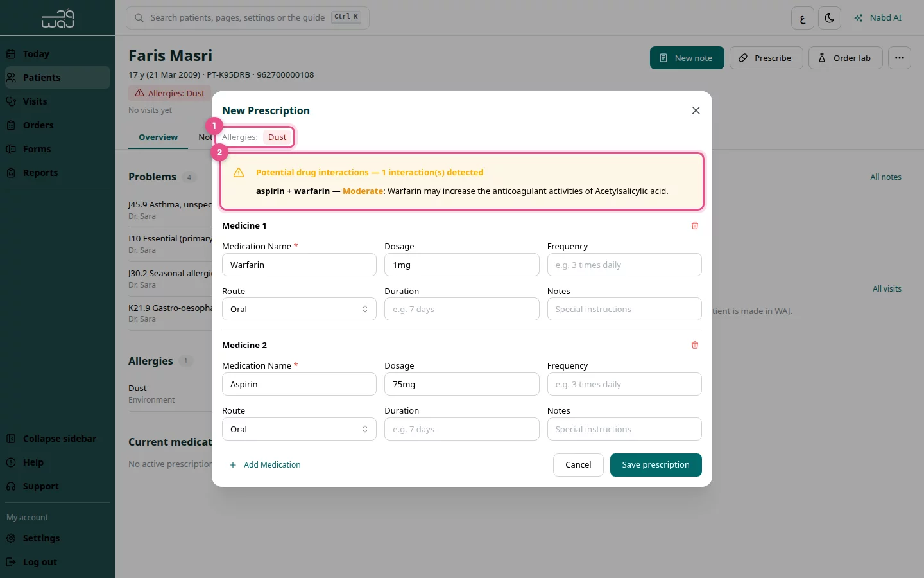
Task: Click Save prescription button
Action: pos(656,465)
